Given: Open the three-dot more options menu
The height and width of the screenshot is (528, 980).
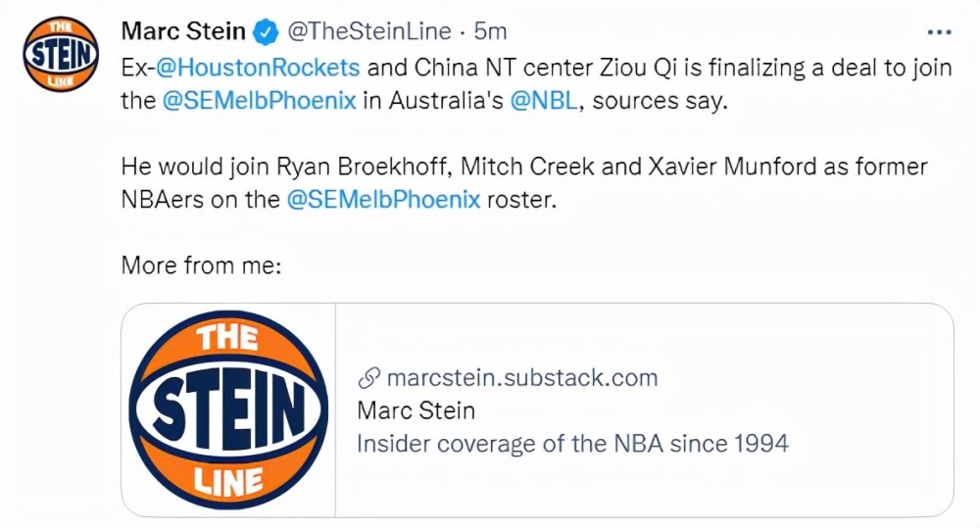Looking at the screenshot, I should 939,32.
